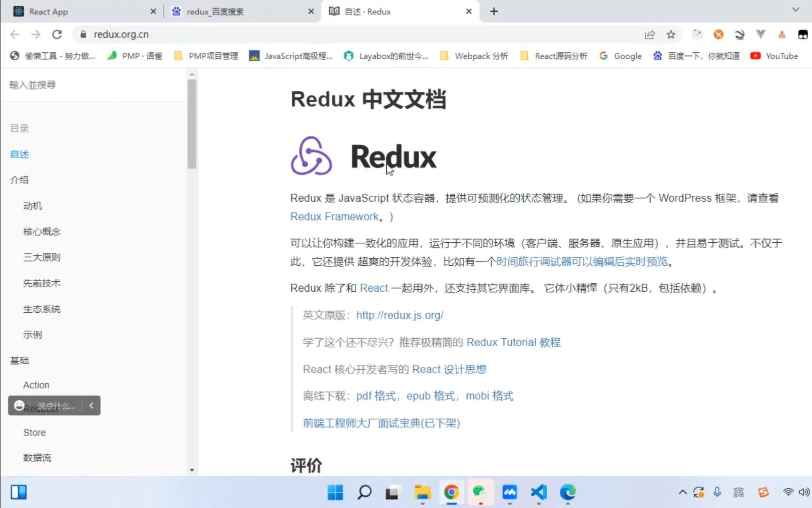
Task: Click the sidebar scrollbar thumb
Action: (192, 124)
